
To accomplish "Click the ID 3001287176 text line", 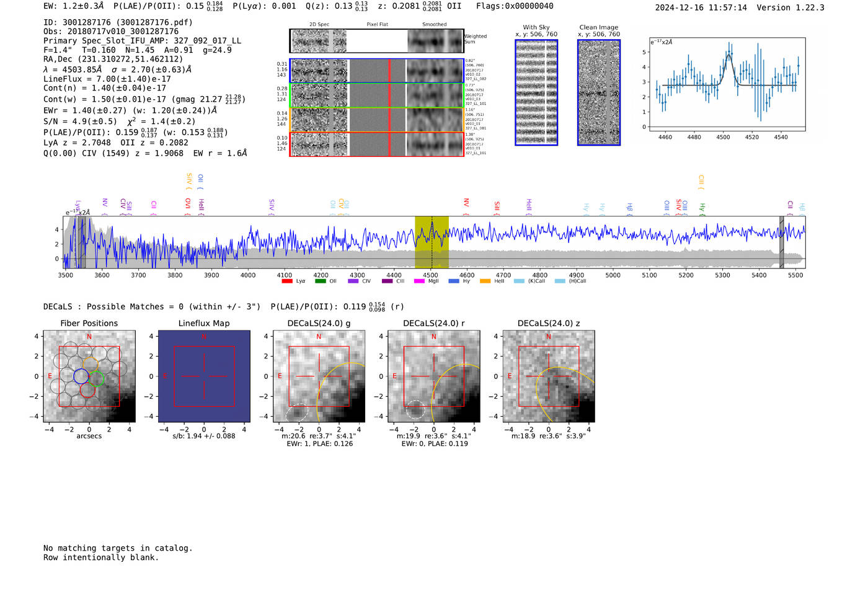I will click(118, 22).
